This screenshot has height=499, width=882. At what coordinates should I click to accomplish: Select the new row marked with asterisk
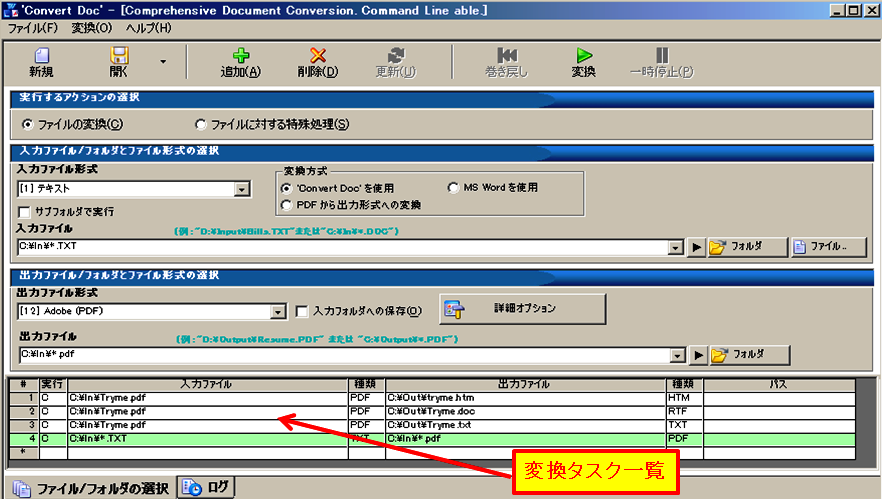24,452
